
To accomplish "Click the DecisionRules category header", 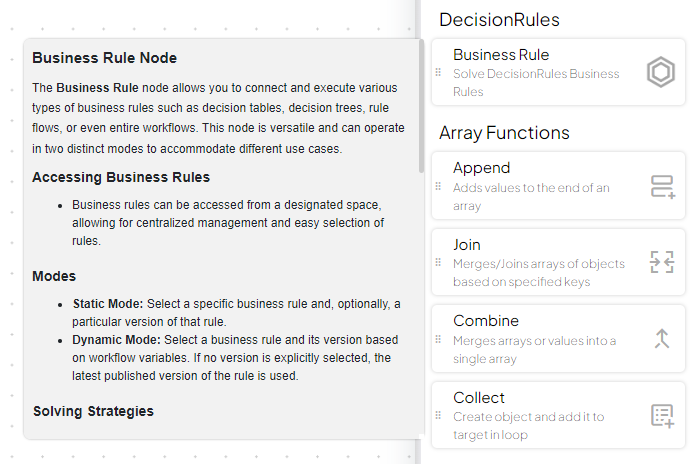I will [499, 20].
